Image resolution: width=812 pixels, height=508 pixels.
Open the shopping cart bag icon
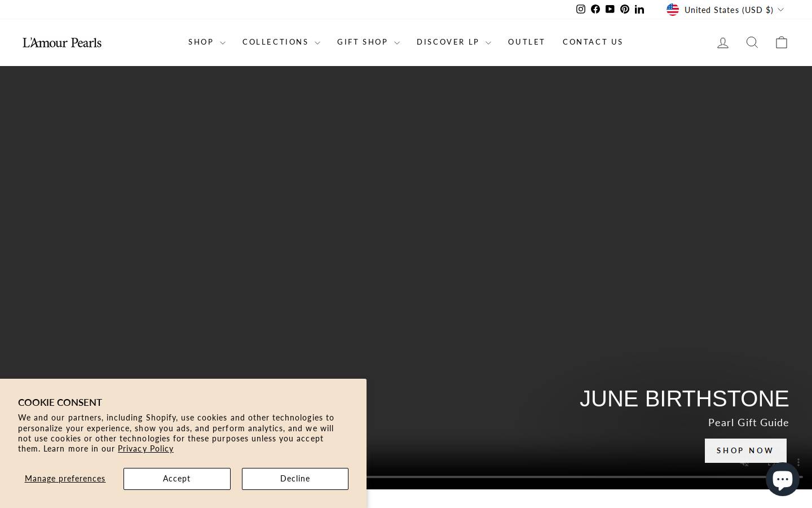pos(782,42)
